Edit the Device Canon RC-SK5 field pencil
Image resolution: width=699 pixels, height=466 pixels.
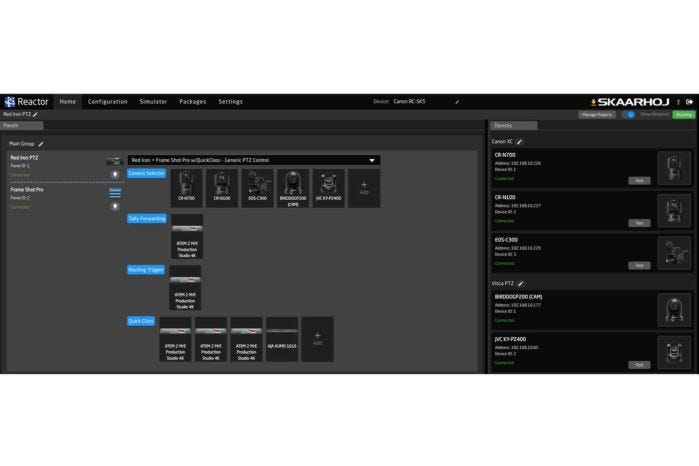[457, 102]
